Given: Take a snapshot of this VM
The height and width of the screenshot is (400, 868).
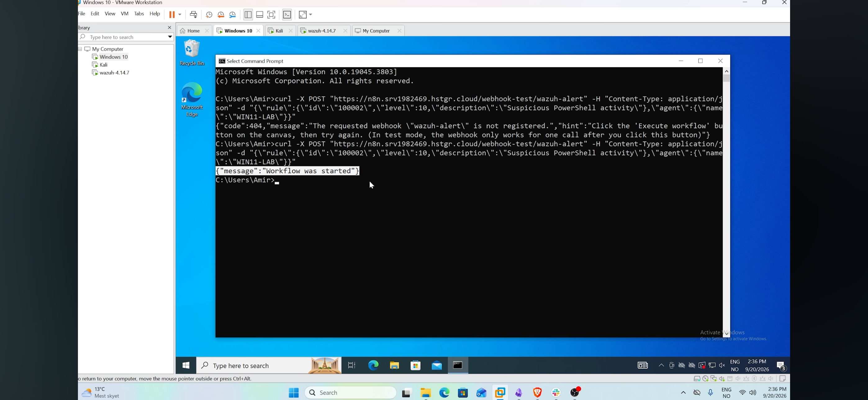Looking at the screenshot, I should click(x=209, y=15).
